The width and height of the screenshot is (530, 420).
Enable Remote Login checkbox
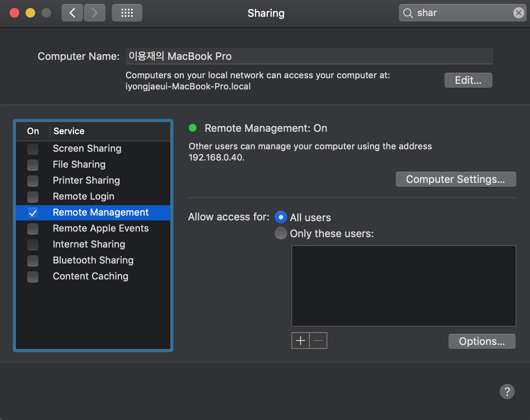click(33, 197)
